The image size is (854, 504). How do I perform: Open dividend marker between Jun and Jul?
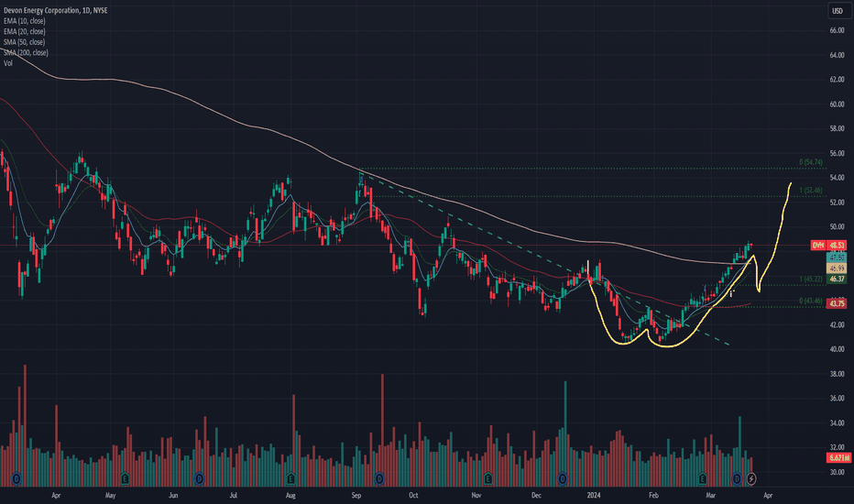pyautogui.click(x=200, y=479)
